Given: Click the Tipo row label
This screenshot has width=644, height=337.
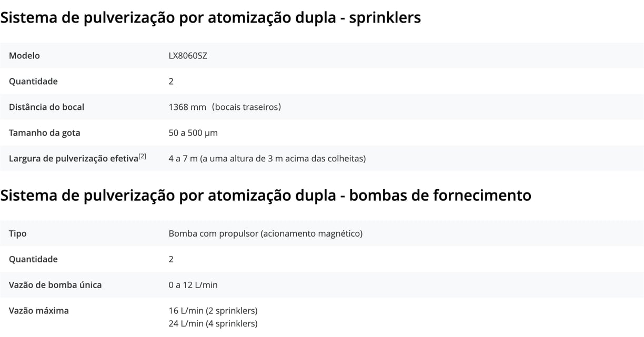Looking at the screenshot, I should tap(18, 233).
